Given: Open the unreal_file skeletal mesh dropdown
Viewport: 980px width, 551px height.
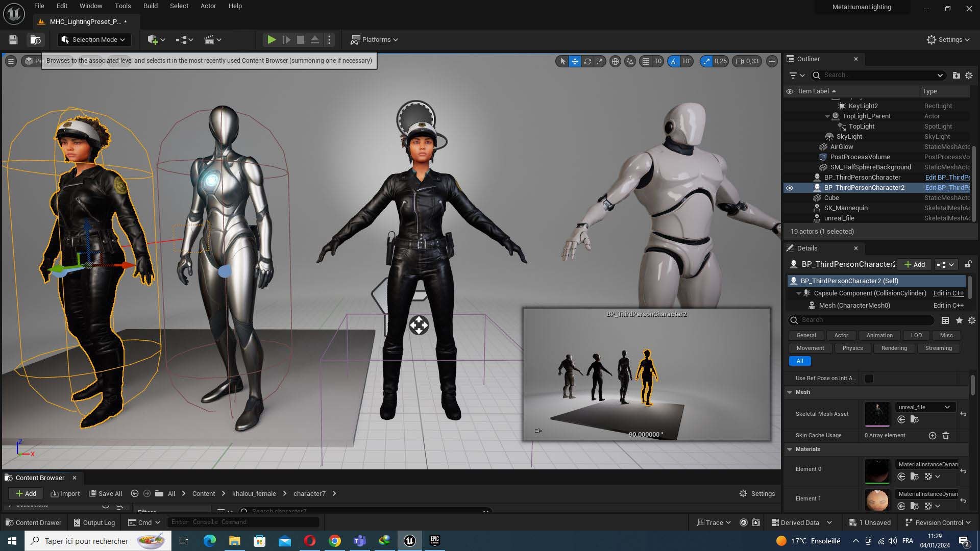Looking at the screenshot, I should point(924,407).
